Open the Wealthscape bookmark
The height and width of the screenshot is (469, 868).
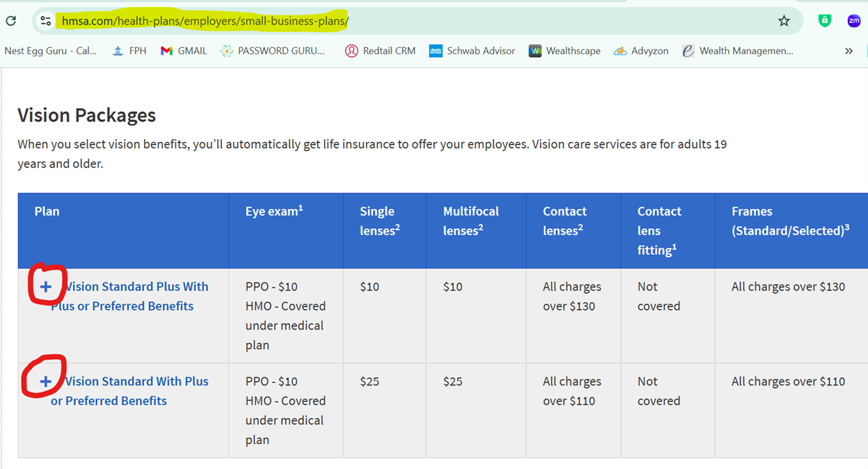point(565,51)
